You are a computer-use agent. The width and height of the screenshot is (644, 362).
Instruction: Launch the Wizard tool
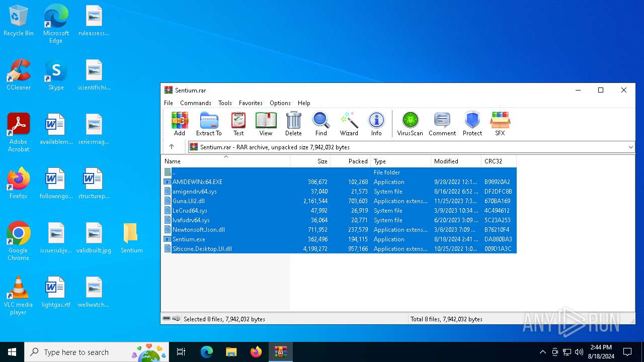(349, 124)
